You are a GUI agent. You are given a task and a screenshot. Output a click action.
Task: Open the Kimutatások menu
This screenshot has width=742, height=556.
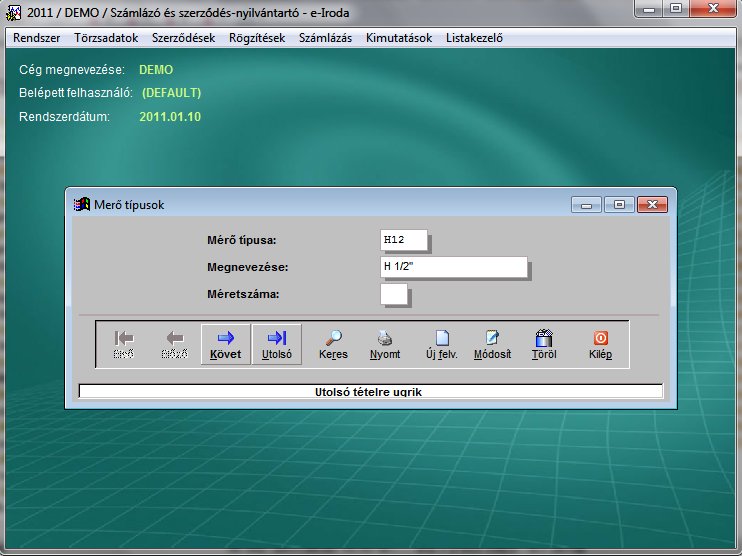pos(399,38)
